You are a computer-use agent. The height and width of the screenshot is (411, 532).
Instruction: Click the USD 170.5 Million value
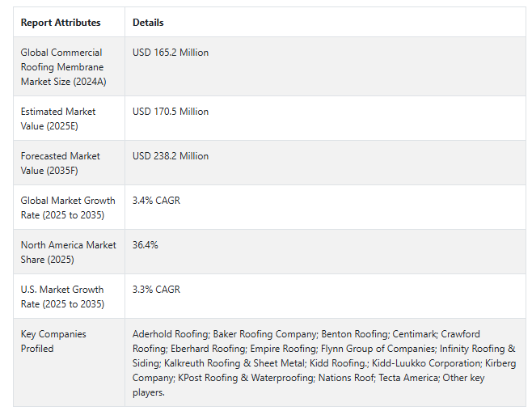171,112
